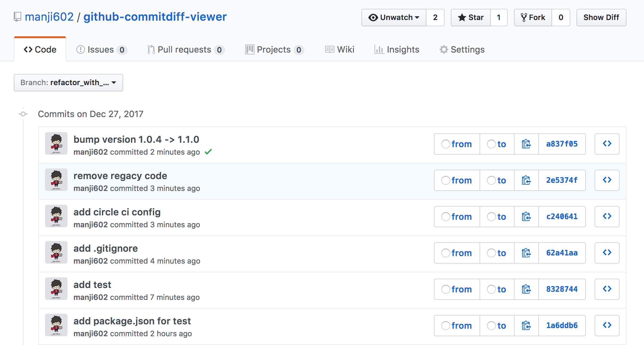
Task: Browse repository at commit c240641
Action: (607, 217)
